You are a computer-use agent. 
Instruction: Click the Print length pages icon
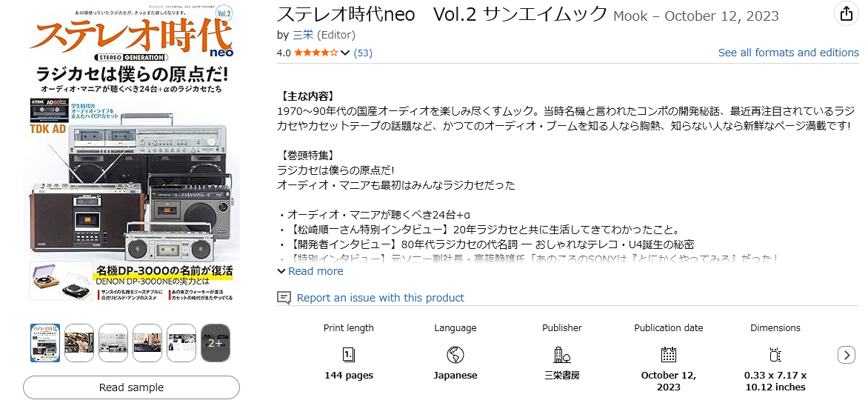(x=349, y=354)
